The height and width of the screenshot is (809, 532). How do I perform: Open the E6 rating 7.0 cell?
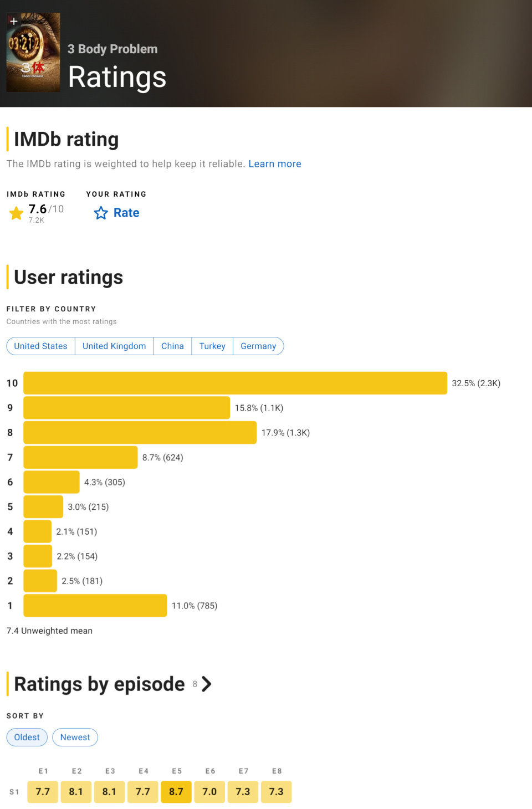209,791
